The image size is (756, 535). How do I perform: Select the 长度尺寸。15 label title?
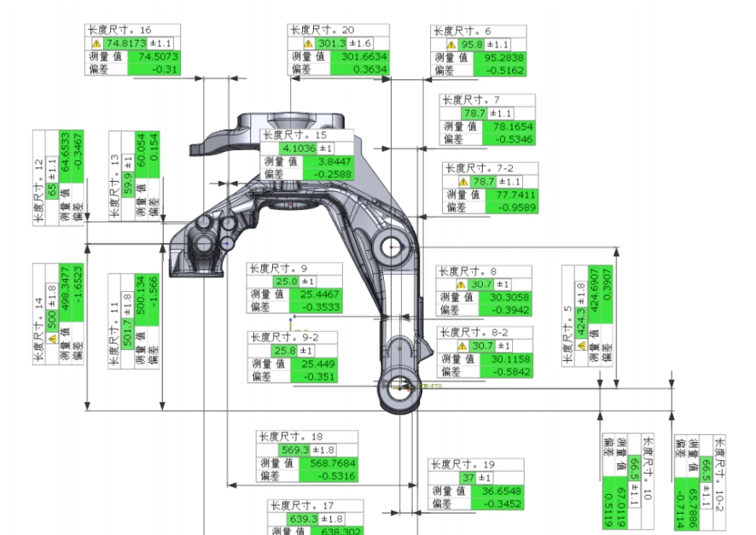point(295,135)
